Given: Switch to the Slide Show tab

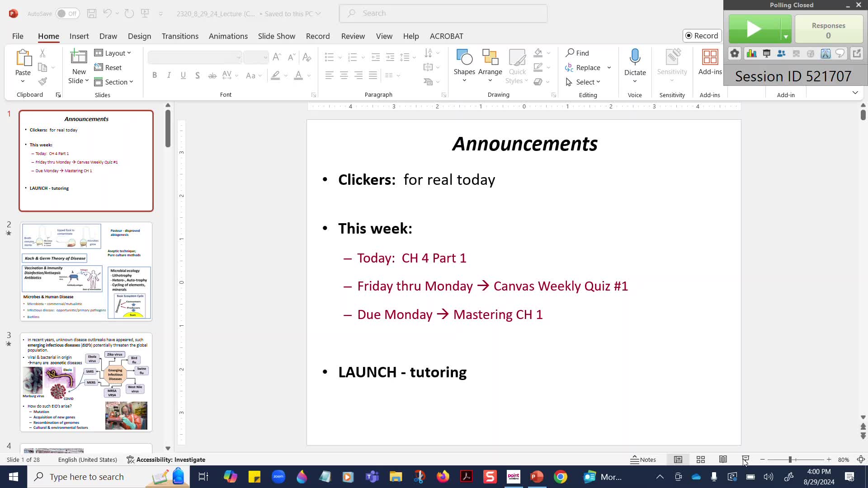Looking at the screenshot, I should coord(276,36).
